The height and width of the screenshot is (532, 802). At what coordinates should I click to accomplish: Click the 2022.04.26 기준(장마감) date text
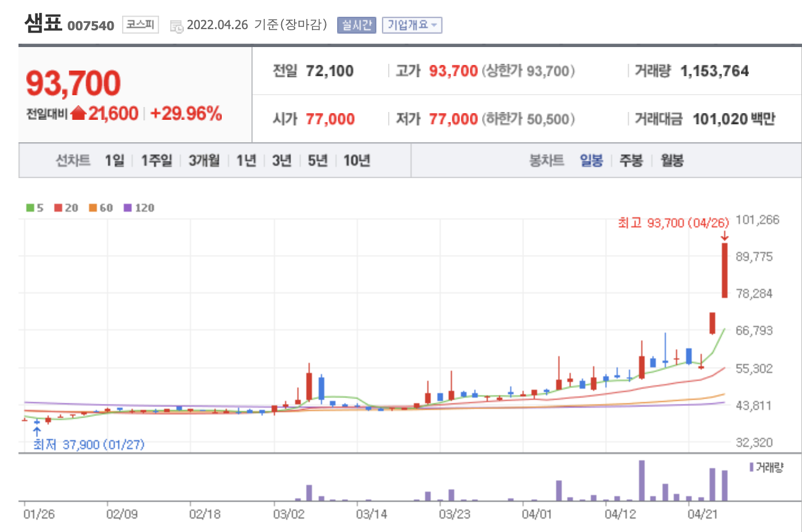point(257,25)
